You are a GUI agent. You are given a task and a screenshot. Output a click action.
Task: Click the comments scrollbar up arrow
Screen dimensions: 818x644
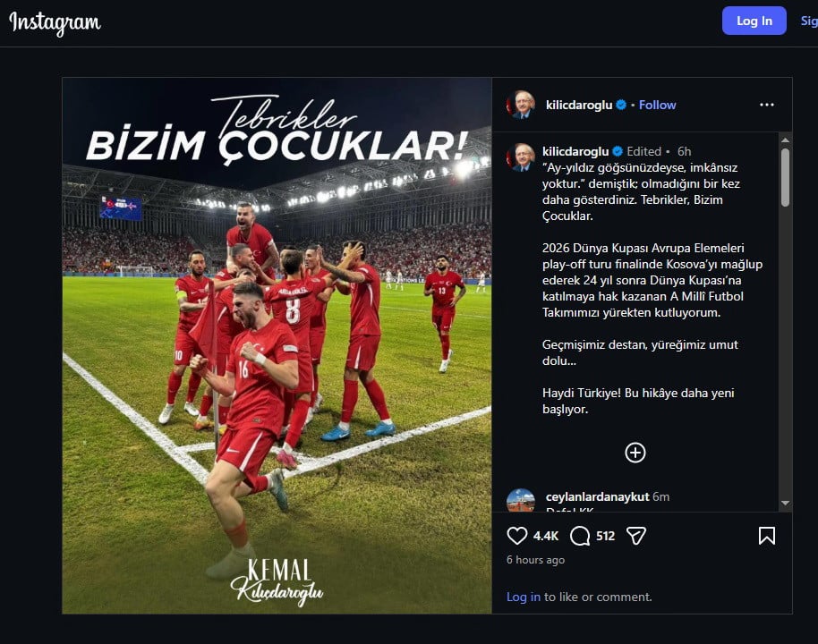click(x=785, y=140)
